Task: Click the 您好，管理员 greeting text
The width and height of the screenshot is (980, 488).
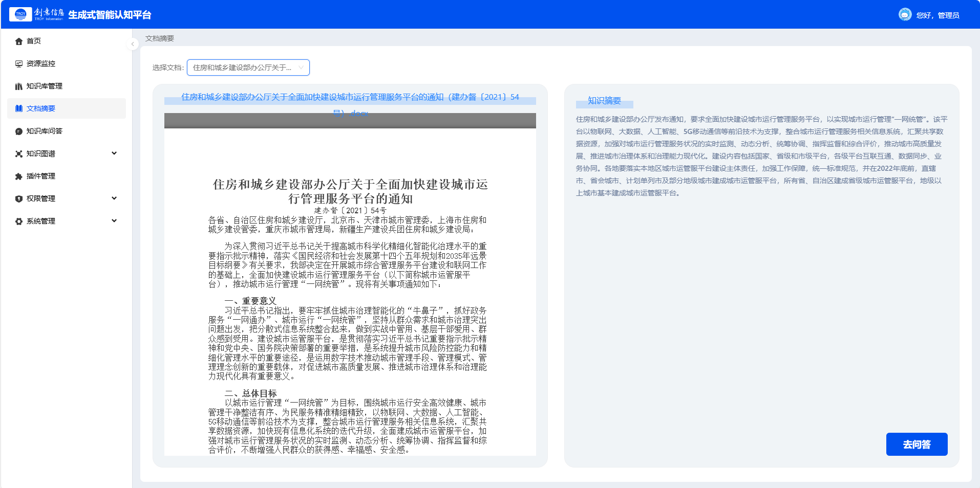Action: point(938,15)
